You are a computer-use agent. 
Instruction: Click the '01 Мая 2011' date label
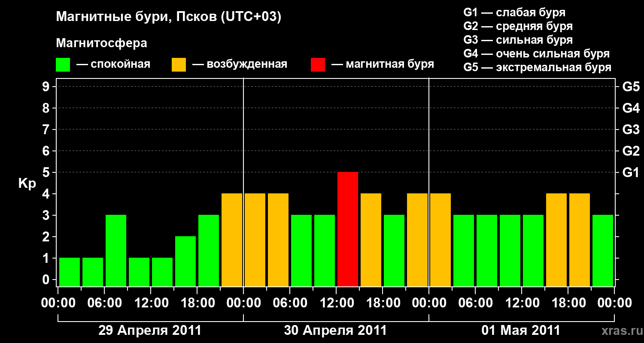[521, 330]
